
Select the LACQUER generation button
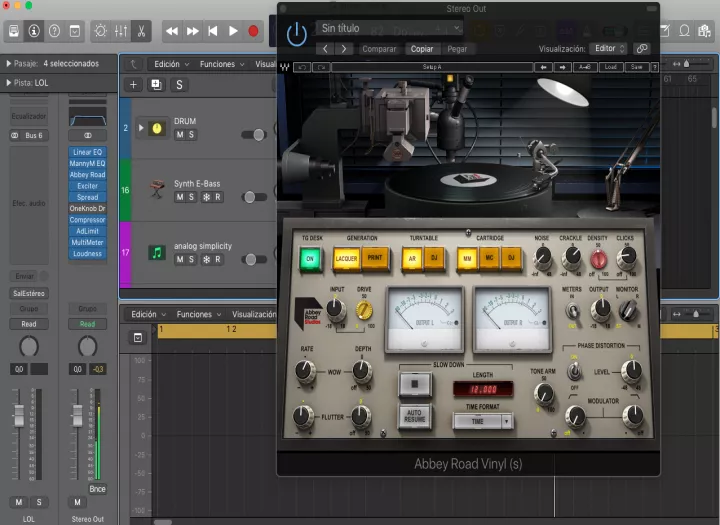[x=346, y=259]
